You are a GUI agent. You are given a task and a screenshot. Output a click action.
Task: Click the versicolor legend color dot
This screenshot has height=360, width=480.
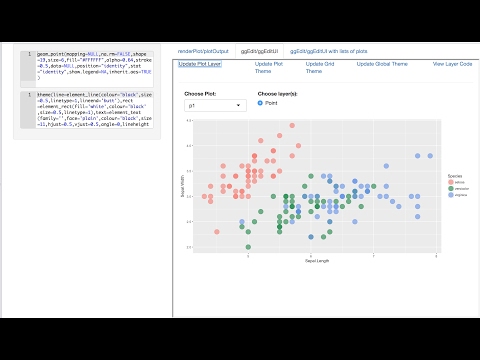pyautogui.click(x=451, y=189)
